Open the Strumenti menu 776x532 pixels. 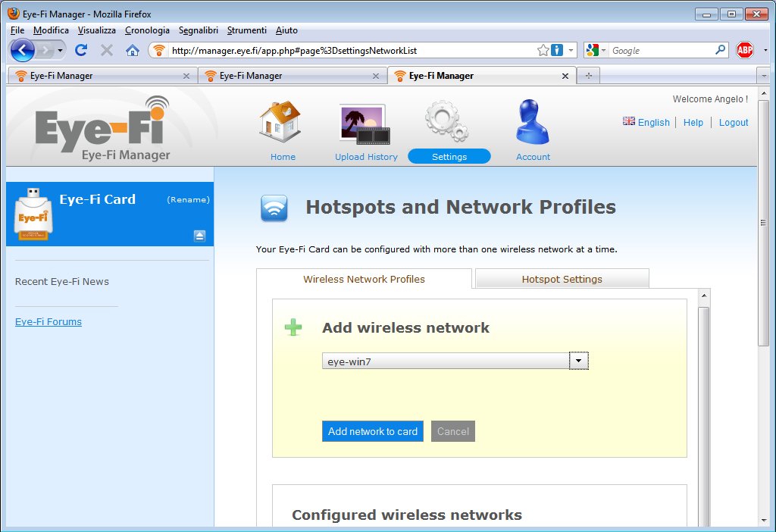246,30
